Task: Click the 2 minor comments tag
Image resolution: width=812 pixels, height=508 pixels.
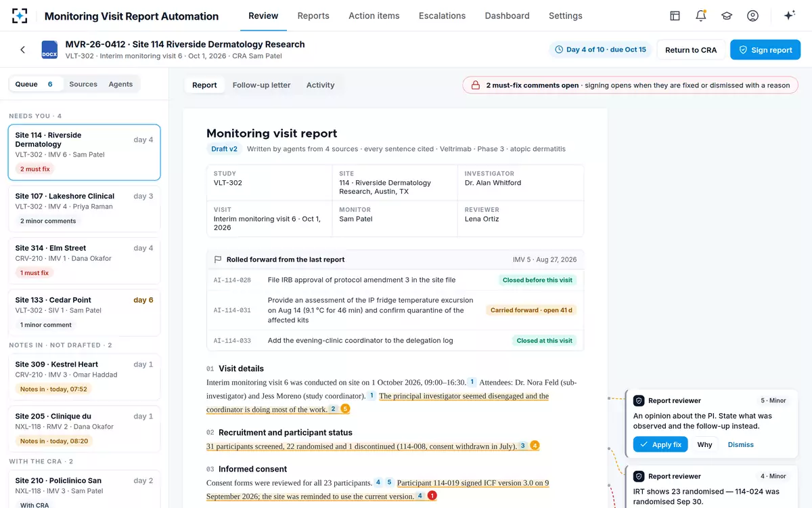Action: 47,221
